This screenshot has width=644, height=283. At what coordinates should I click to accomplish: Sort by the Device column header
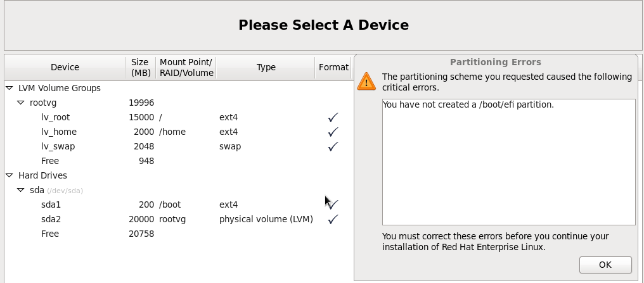tap(65, 67)
